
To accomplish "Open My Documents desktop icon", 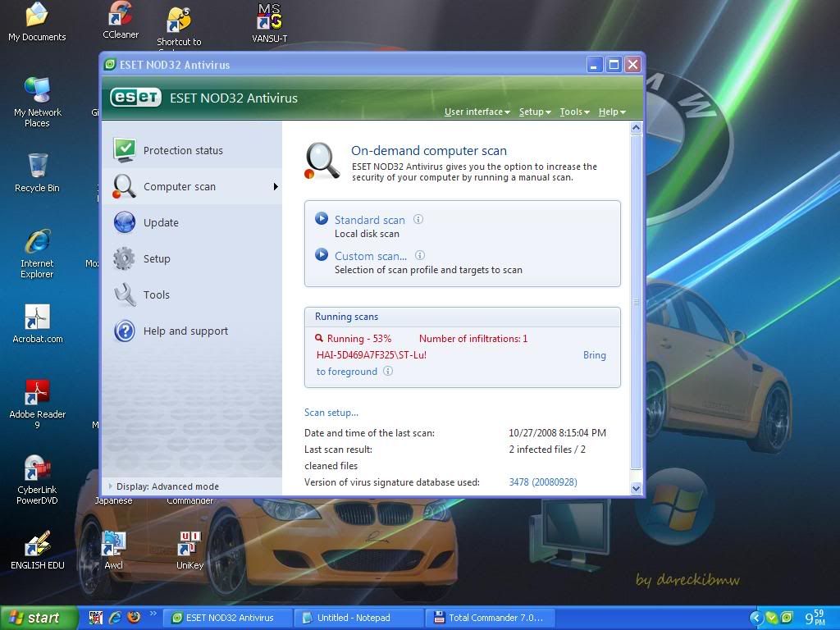I will pos(37,22).
